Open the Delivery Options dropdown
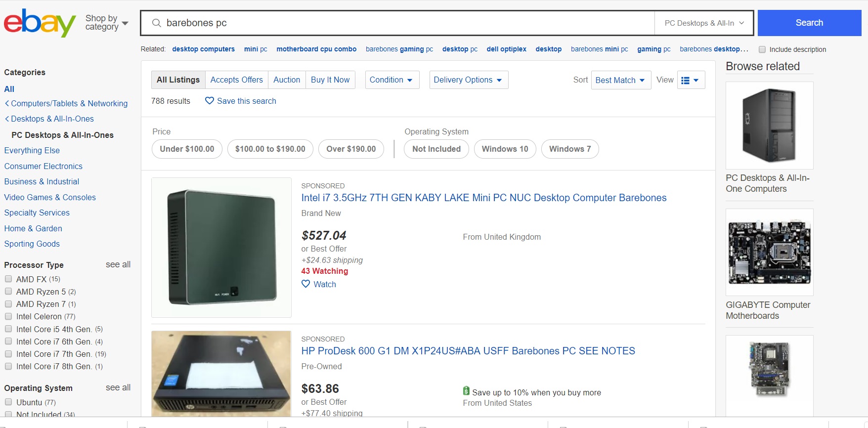This screenshot has width=868, height=428. coord(468,80)
